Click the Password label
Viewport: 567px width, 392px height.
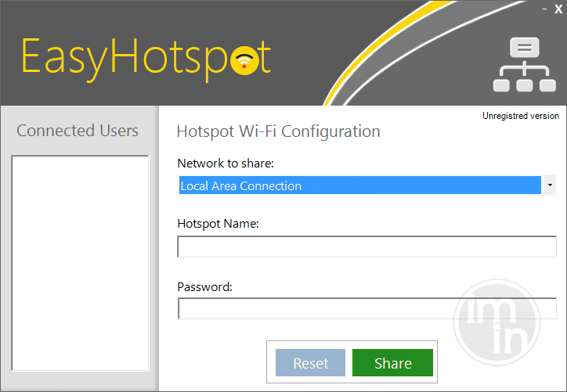point(204,287)
